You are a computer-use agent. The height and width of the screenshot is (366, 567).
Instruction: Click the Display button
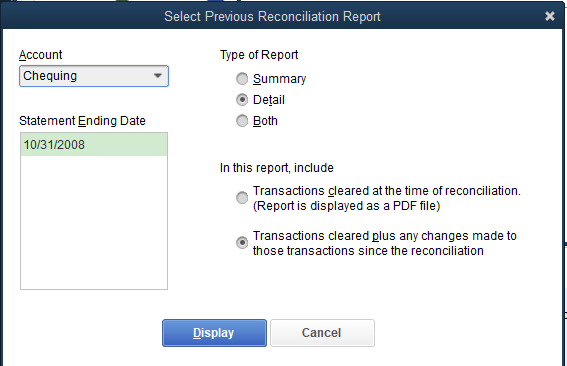(214, 333)
